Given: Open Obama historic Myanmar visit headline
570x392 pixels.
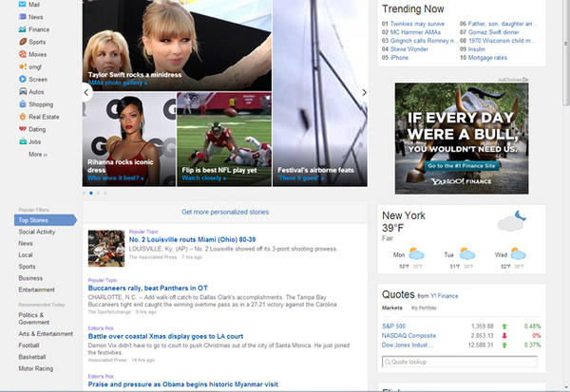Looking at the screenshot, I should 183,384.
